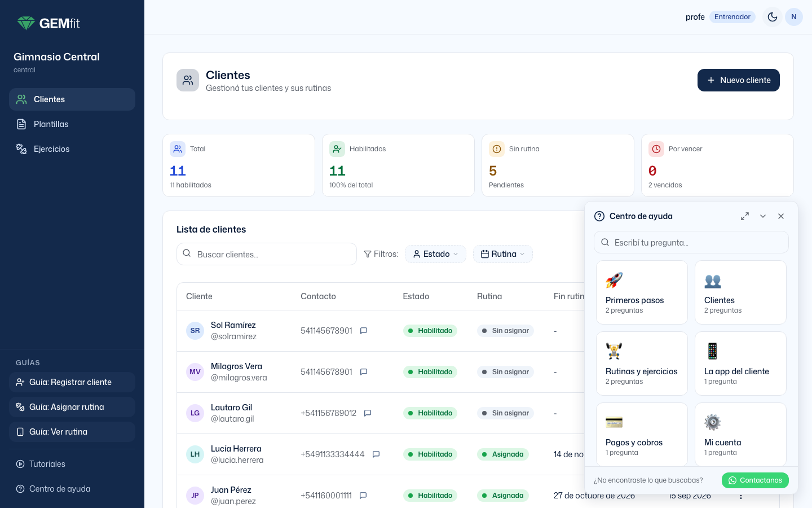Image resolution: width=812 pixels, height=508 pixels.
Task: Open La app del cliente help category
Action: click(x=740, y=364)
